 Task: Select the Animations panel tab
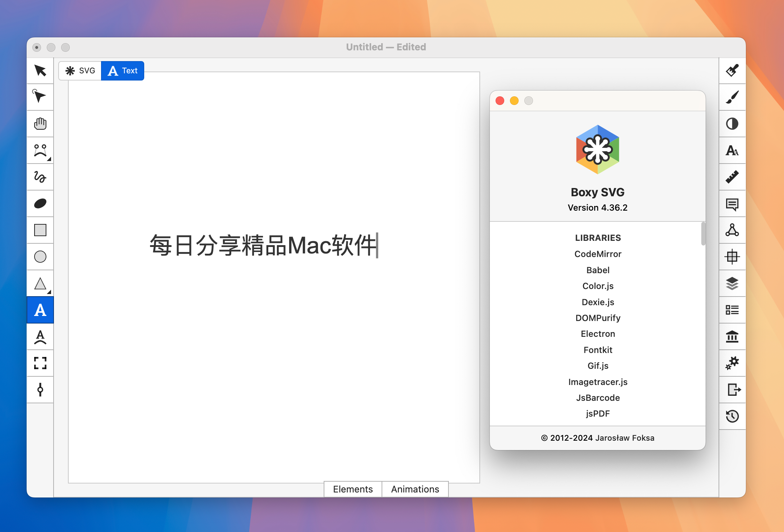coord(415,489)
